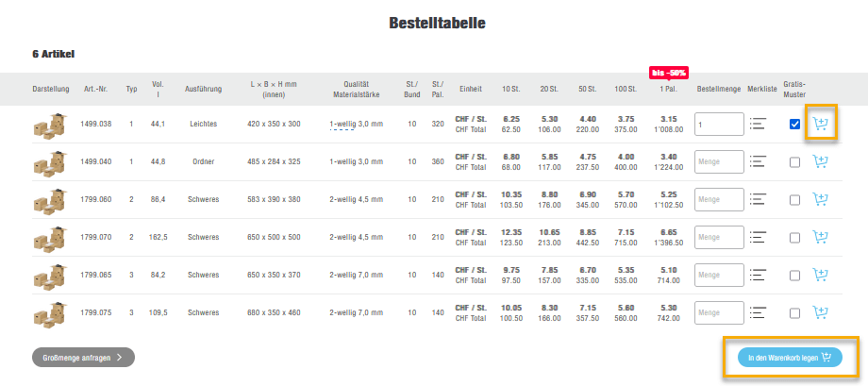The height and width of the screenshot is (386, 868).
Task: Click 'In den Warenkorb legen' button
Action: (x=790, y=358)
